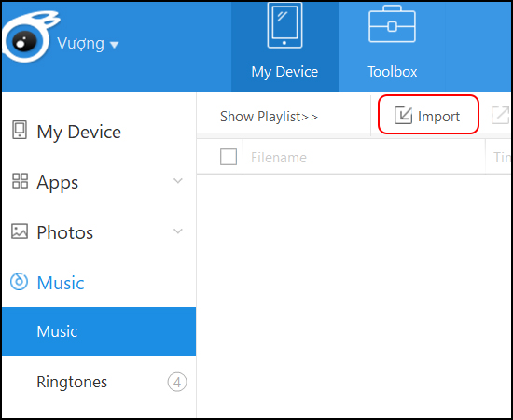The image size is (513, 420).
Task: Click the Import arrow icon
Action: [x=403, y=116]
